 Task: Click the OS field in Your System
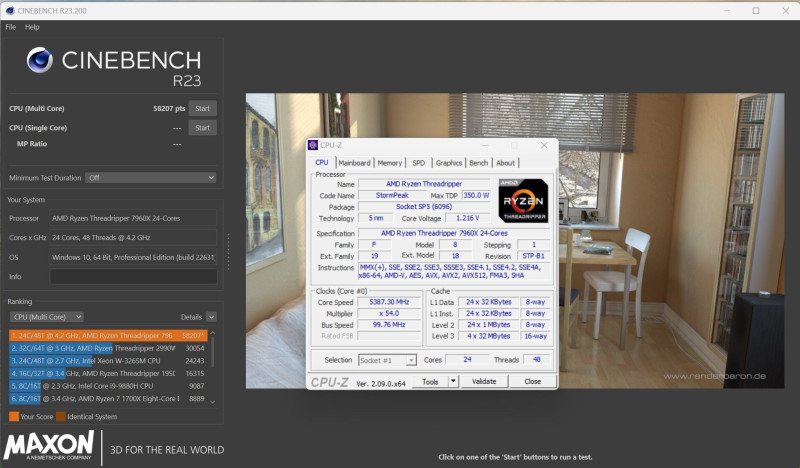click(x=134, y=257)
